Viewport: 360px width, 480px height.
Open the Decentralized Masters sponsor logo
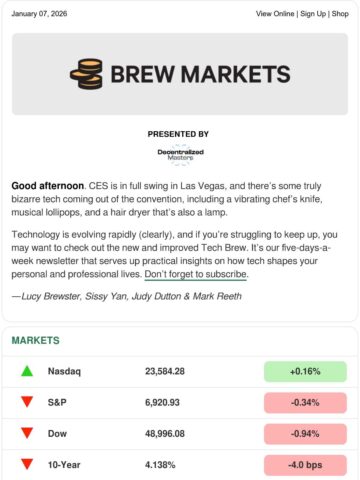point(180,155)
